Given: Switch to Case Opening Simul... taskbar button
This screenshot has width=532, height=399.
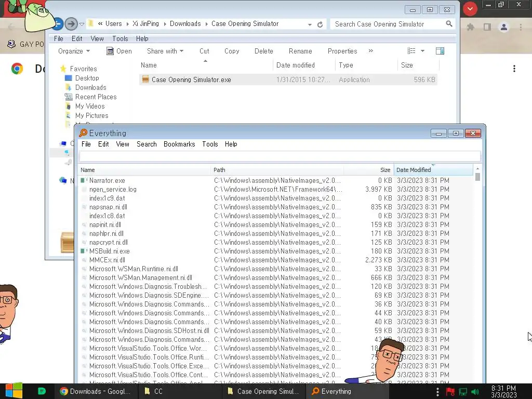Looking at the screenshot, I should (x=263, y=391).
